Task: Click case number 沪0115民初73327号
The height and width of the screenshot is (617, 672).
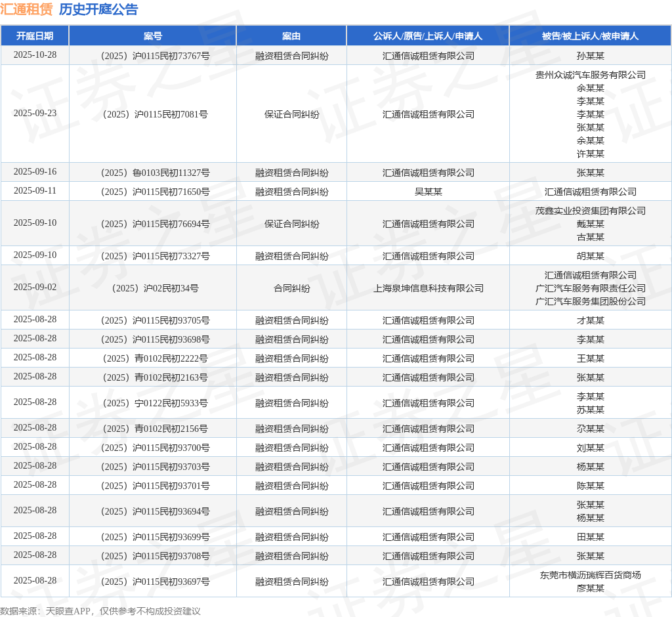Action: coord(155,256)
